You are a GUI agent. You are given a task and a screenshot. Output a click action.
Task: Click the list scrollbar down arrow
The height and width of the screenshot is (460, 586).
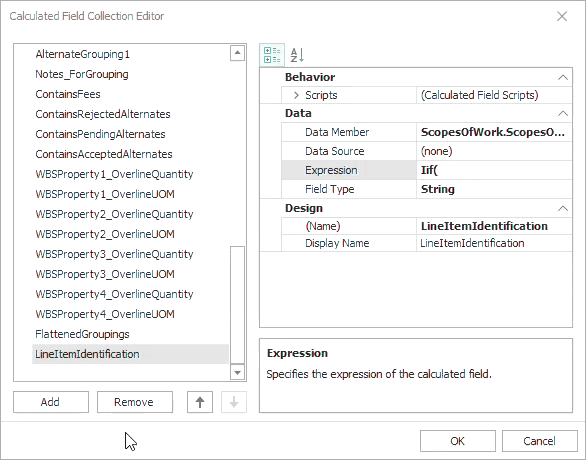(x=237, y=372)
